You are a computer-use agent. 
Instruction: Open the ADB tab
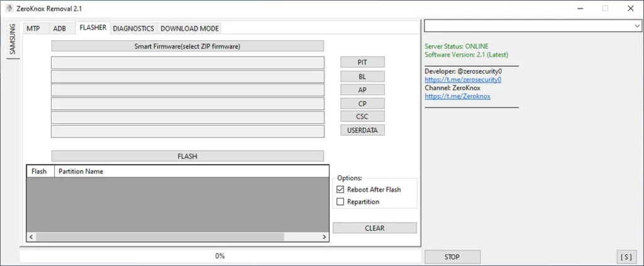click(59, 28)
